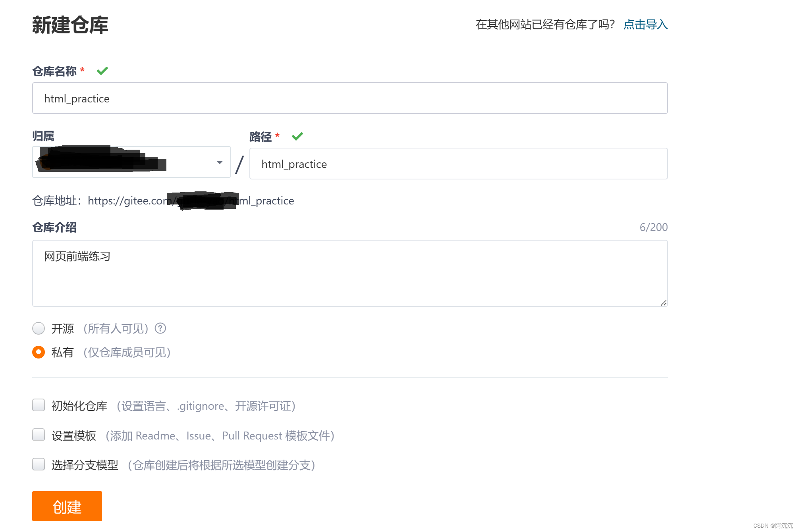Tick the 选择分支模型 checkbox
This screenshot has height=532, width=799.
(x=39, y=465)
